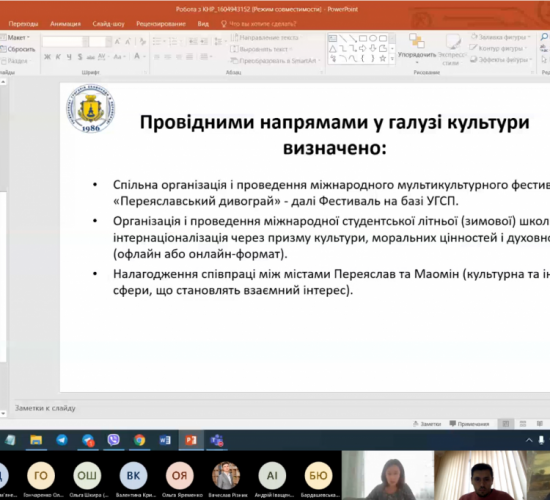This screenshot has width=550, height=500.
Task: Click the Сбросить reset button
Action: point(18,49)
